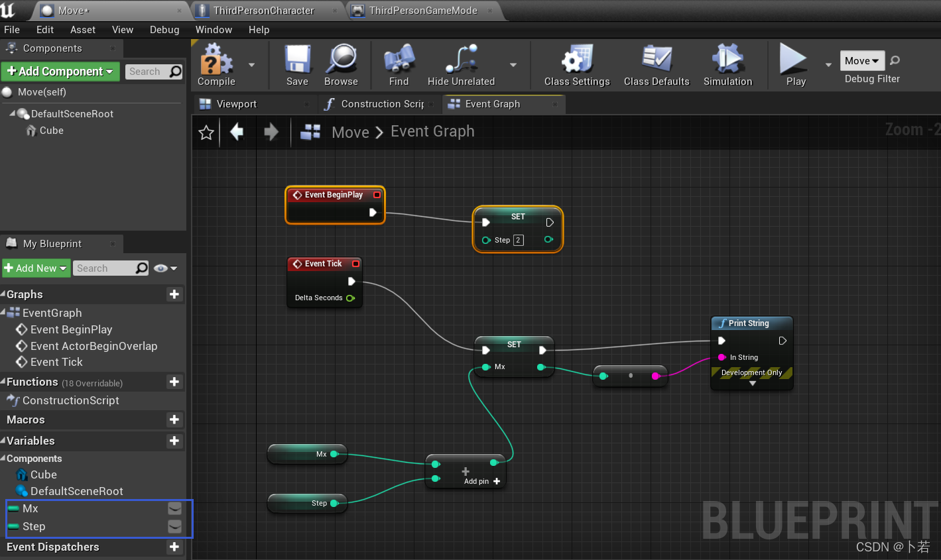Select Event ActorBeginOverlap in My Blueprint
This screenshot has height=560, width=941.
(x=94, y=346)
